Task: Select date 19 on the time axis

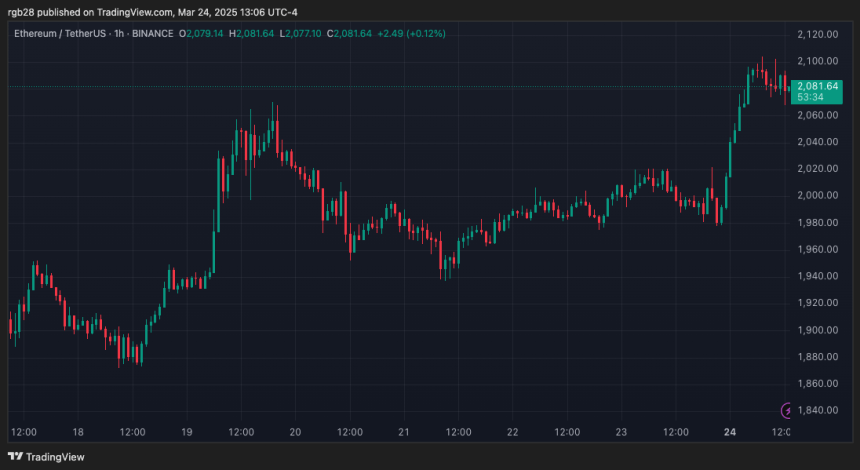Action: pos(186,432)
